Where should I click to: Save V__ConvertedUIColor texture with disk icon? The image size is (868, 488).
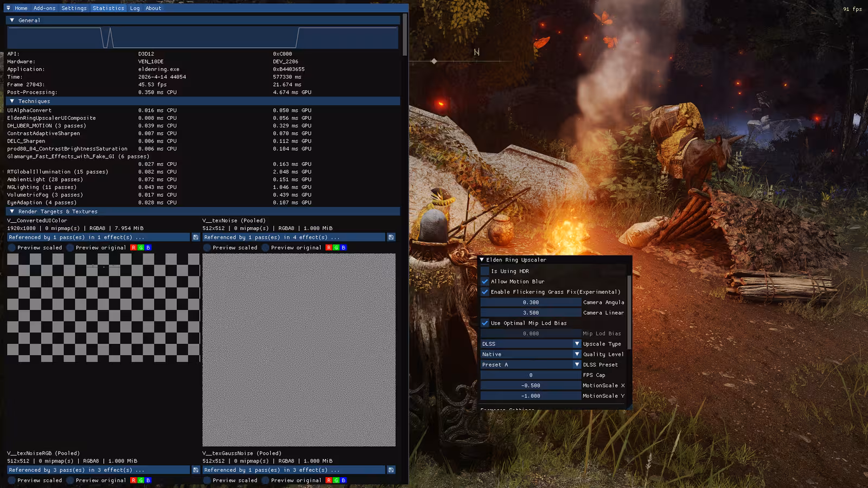pyautogui.click(x=195, y=237)
